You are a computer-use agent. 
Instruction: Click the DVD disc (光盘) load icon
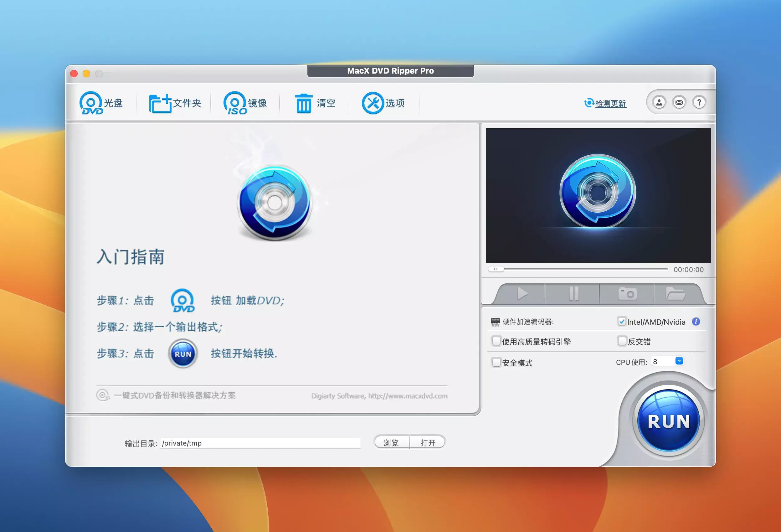(91, 103)
